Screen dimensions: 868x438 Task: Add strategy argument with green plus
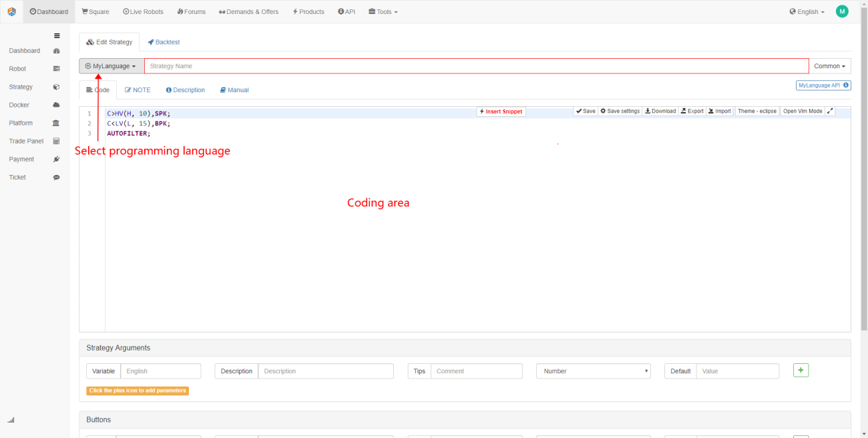point(801,370)
